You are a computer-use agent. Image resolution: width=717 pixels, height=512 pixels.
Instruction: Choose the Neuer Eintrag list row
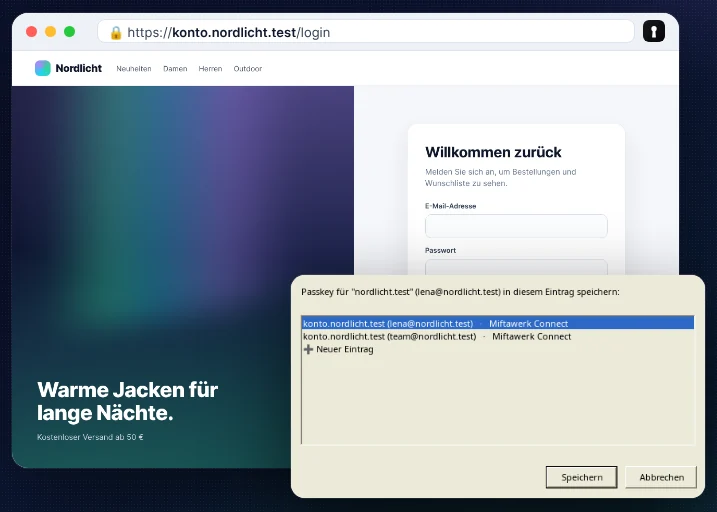tap(498, 349)
